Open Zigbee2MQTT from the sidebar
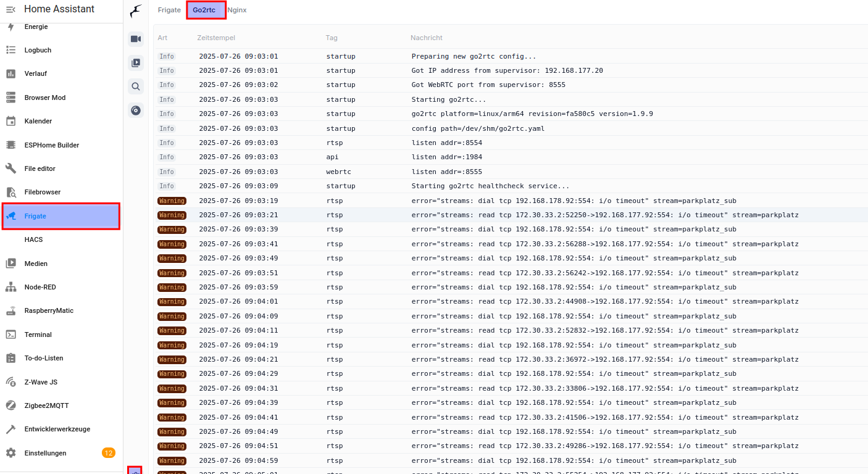This screenshot has width=868, height=474. pos(46,405)
